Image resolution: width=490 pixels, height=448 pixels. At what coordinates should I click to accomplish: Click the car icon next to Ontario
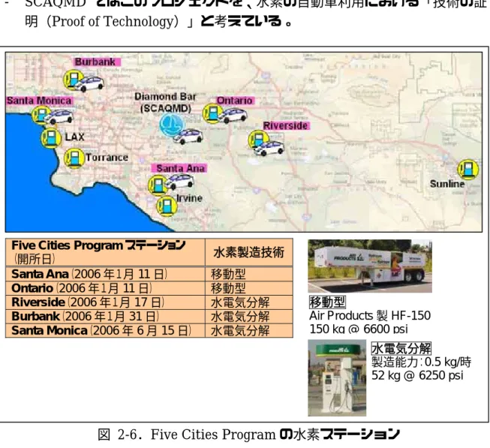233,116
